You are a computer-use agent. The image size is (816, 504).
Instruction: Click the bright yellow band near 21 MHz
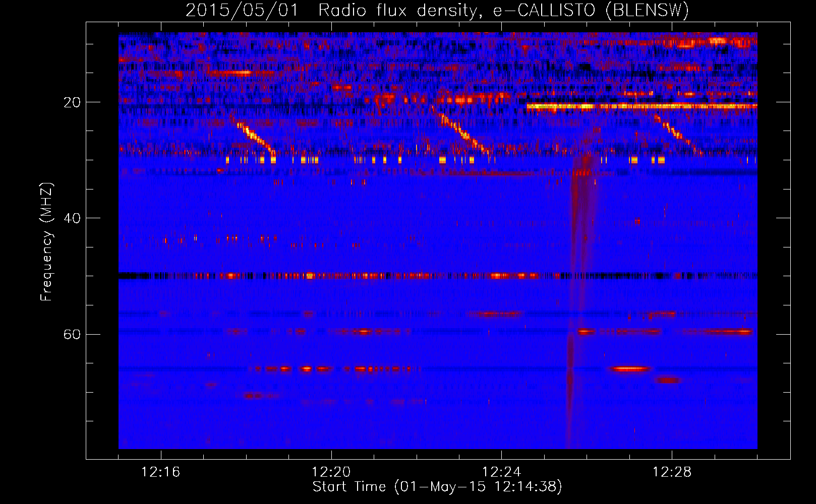point(642,106)
